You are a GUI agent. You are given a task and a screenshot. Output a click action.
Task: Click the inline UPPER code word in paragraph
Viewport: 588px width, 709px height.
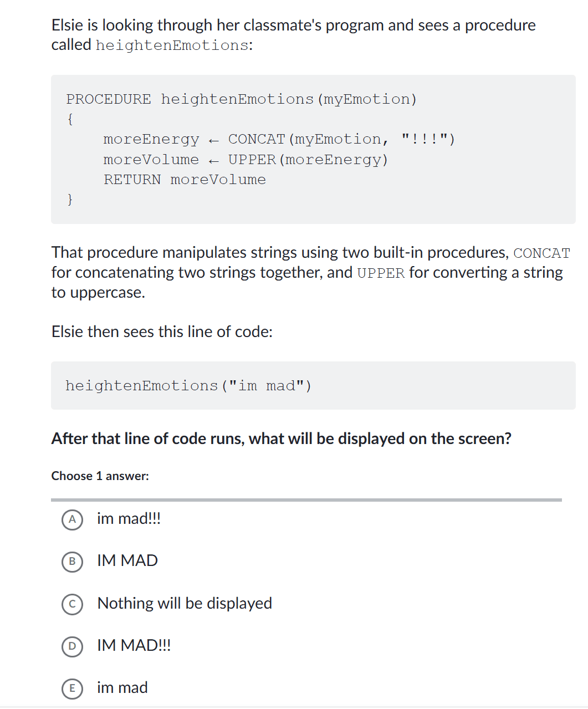(381, 273)
